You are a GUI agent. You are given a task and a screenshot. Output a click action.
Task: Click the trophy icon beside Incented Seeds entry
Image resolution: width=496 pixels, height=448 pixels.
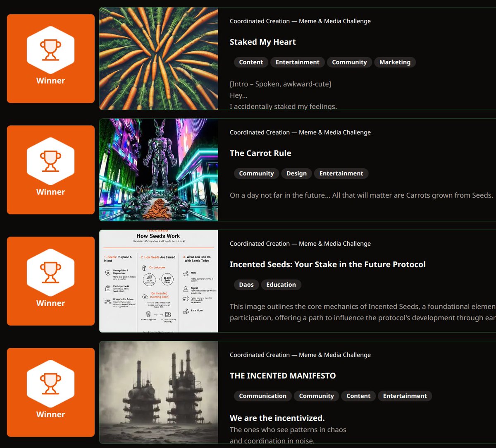point(50,272)
